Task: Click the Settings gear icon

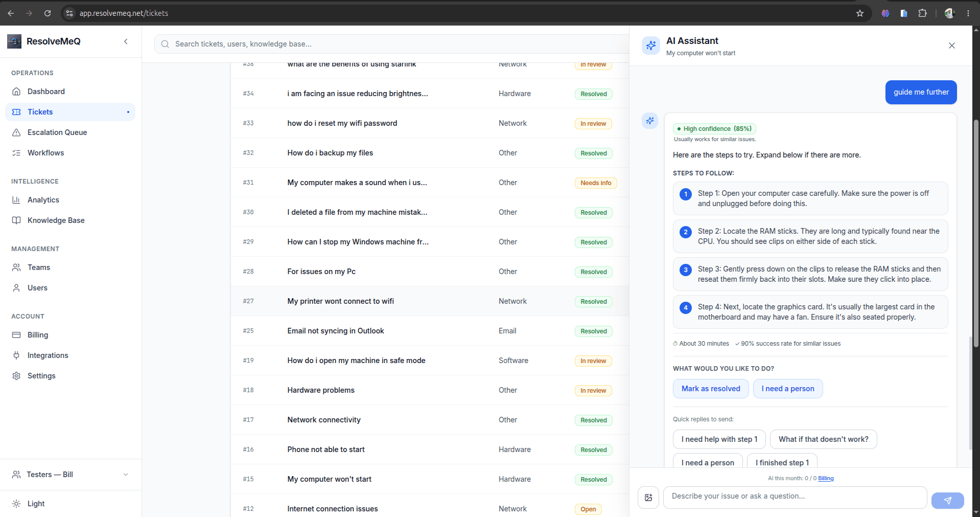Action: click(x=16, y=376)
